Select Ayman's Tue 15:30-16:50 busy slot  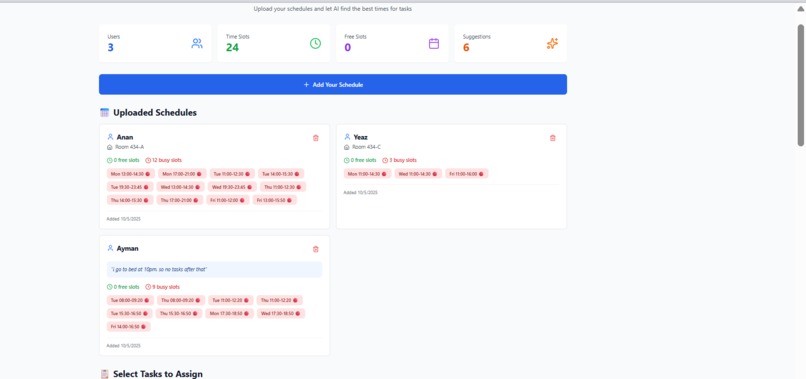129,313
